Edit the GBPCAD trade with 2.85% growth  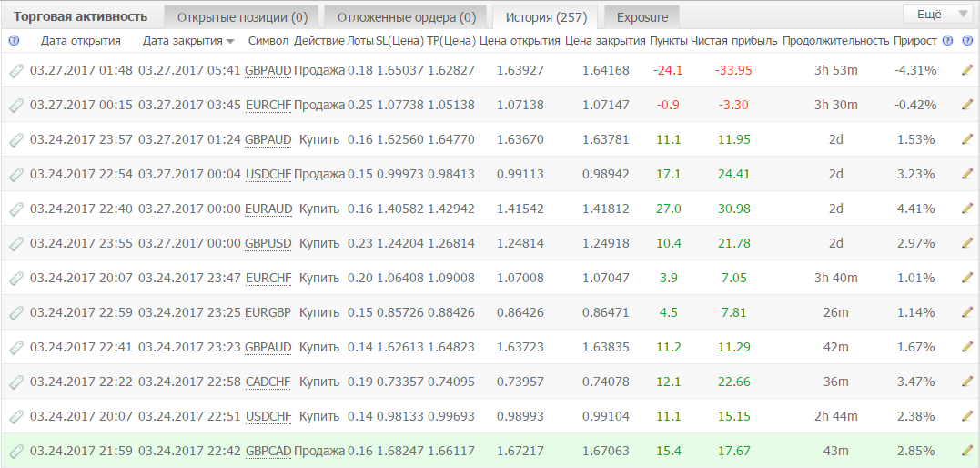[x=967, y=450]
